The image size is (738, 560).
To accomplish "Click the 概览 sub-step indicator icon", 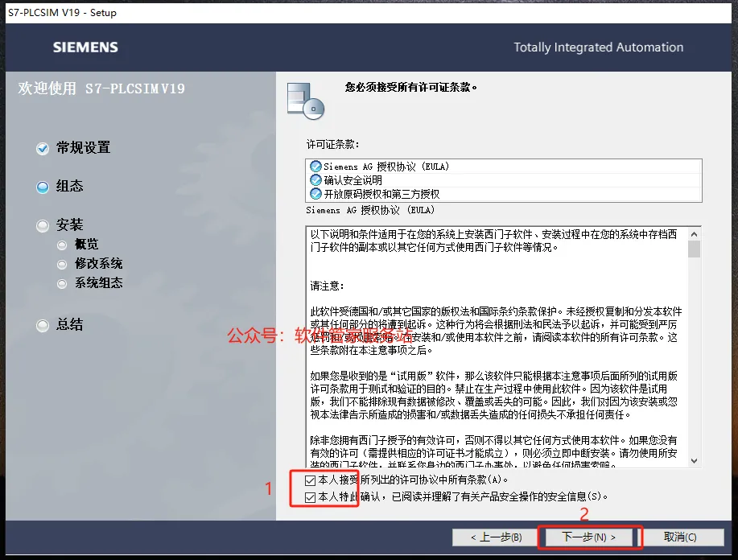I will point(62,245).
